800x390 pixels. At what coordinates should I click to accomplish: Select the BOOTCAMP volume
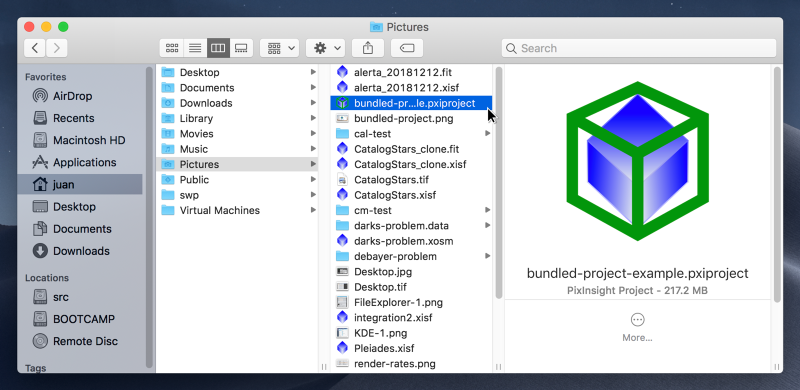point(80,319)
